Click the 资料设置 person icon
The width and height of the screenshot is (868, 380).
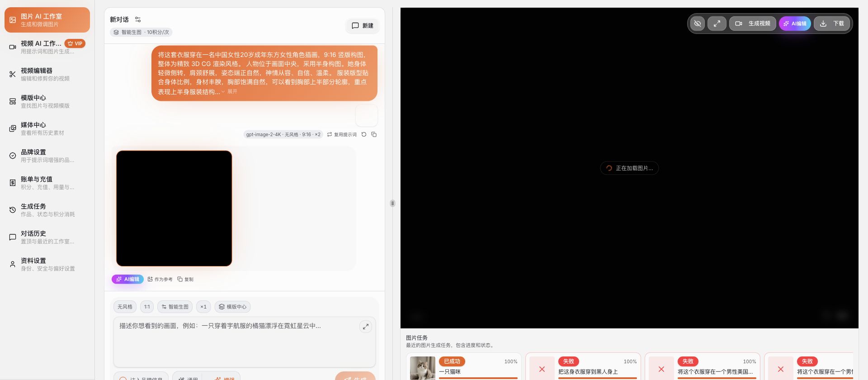[x=13, y=264]
